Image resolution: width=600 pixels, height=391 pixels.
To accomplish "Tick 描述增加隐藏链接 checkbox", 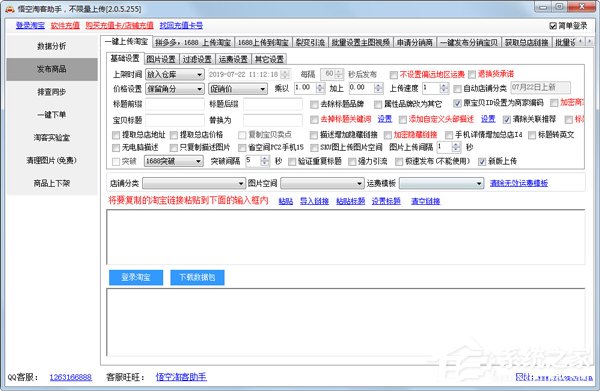I will (314, 135).
